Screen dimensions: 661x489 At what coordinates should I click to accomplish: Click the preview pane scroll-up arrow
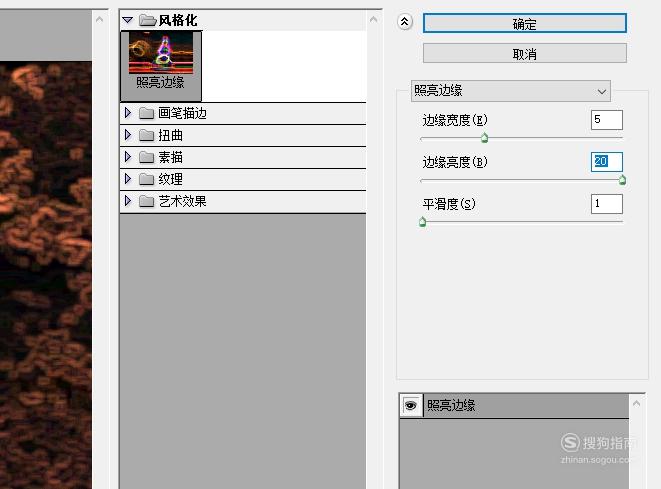pos(99,19)
